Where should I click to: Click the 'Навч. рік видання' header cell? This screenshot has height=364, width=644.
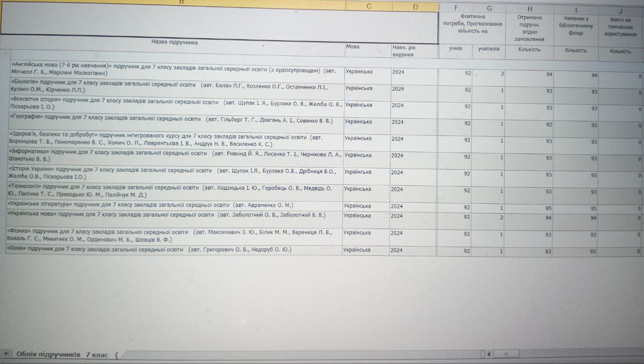pyautogui.click(x=414, y=51)
